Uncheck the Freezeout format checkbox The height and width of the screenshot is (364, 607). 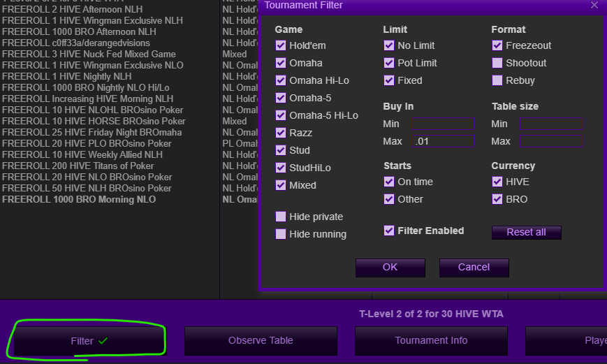[497, 45]
